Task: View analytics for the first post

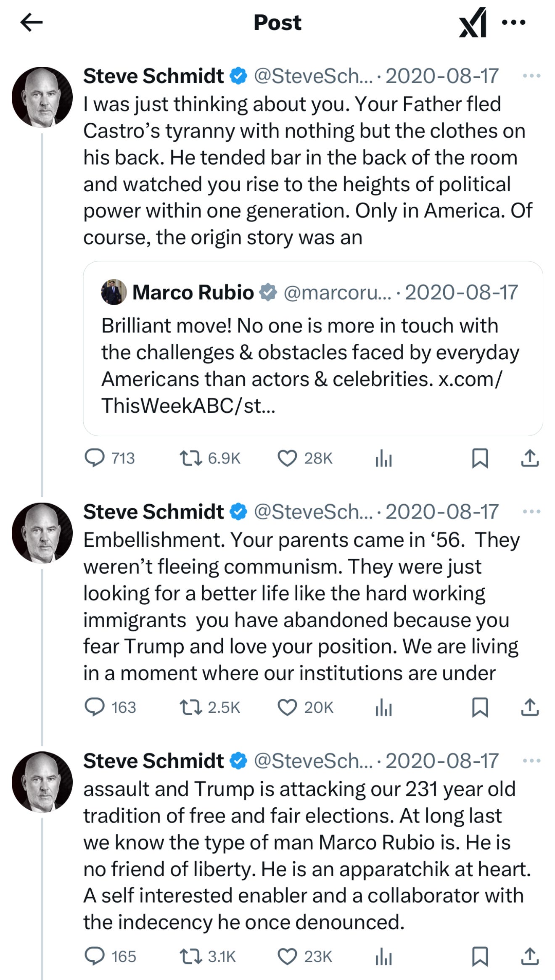Action: click(x=383, y=458)
